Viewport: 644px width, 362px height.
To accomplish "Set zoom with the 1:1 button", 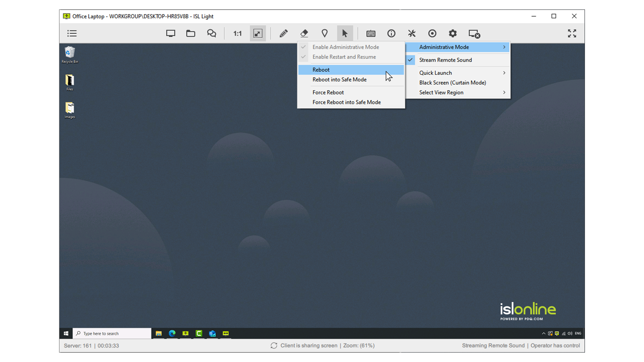I will 237,34.
